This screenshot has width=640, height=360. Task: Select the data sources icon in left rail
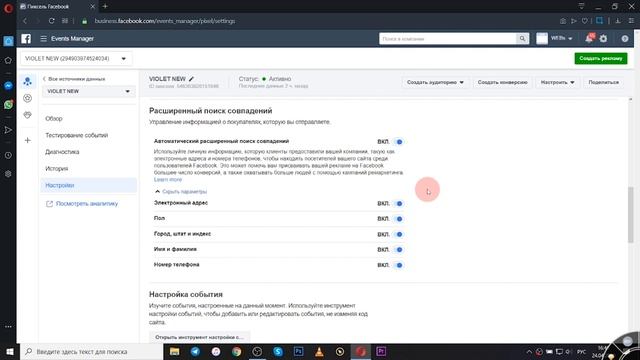[x=27, y=81]
